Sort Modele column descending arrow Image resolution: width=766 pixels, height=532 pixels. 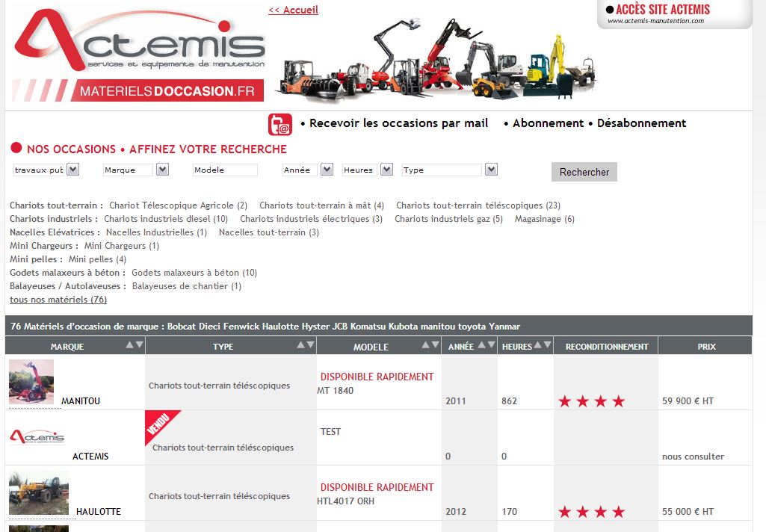(435, 345)
